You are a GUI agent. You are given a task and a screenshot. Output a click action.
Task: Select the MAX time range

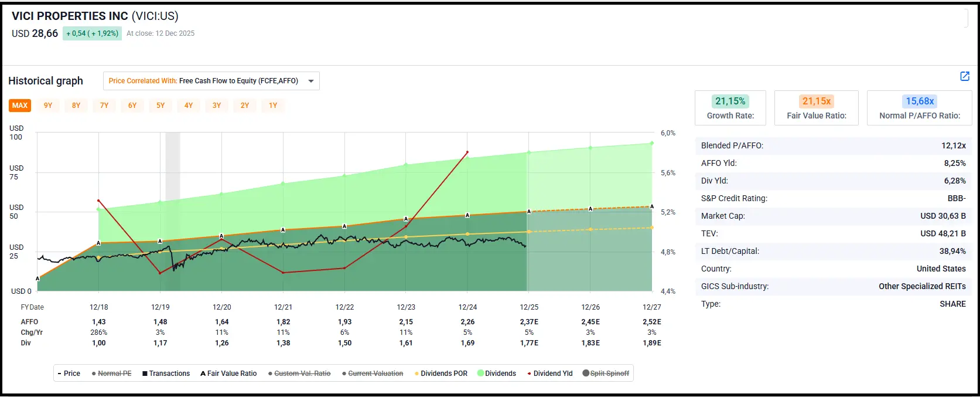pyautogui.click(x=20, y=106)
